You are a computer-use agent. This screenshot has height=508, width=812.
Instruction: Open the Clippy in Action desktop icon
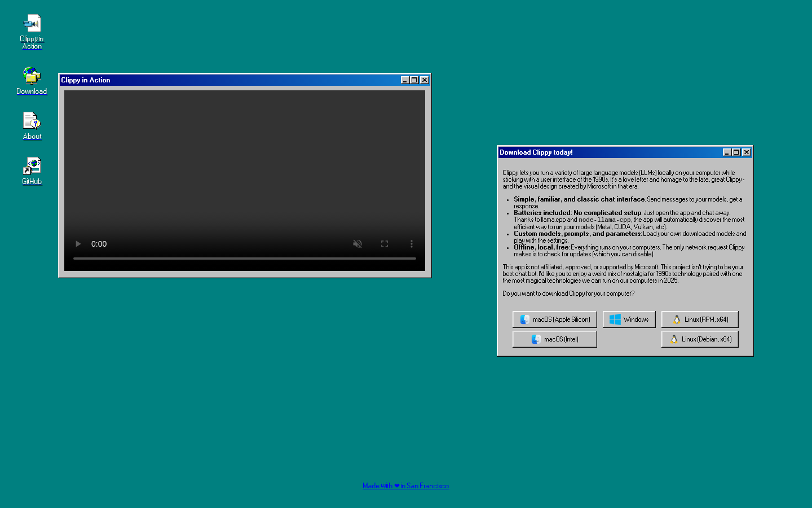tap(32, 32)
